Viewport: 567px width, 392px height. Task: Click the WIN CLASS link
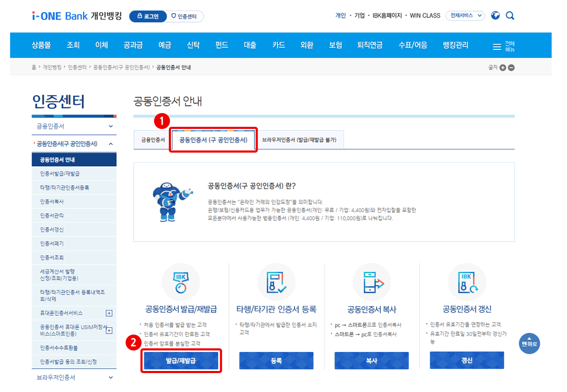click(425, 16)
